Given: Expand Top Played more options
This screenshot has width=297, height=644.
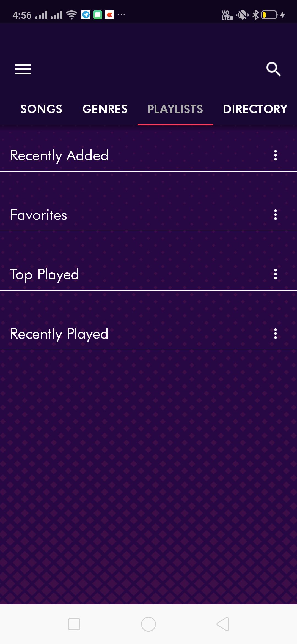Looking at the screenshot, I should pos(275,274).
